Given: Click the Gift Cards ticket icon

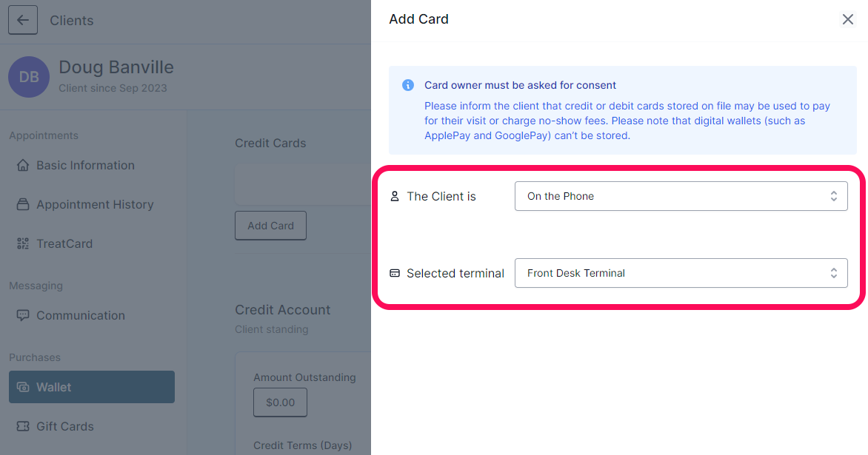Looking at the screenshot, I should pos(23,426).
